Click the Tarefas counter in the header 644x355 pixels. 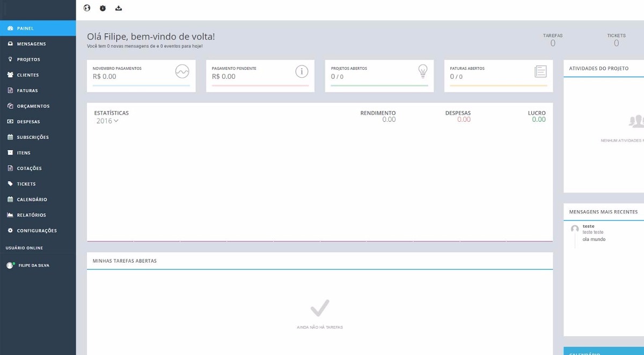[553, 39]
